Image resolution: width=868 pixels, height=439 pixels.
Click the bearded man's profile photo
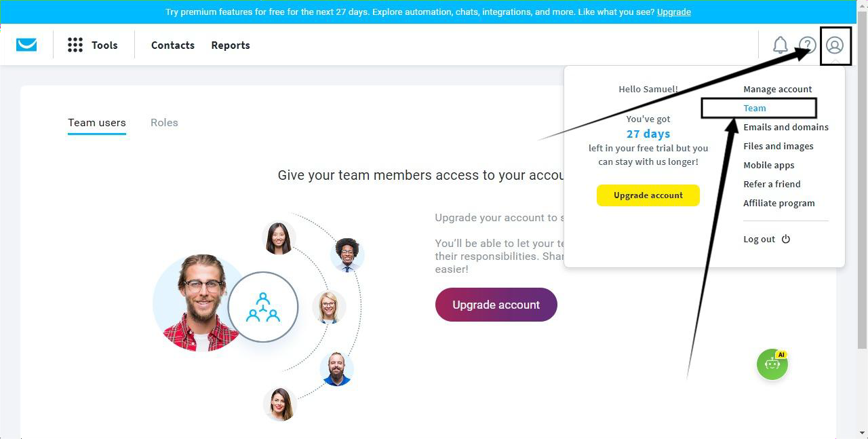pos(337,368)
